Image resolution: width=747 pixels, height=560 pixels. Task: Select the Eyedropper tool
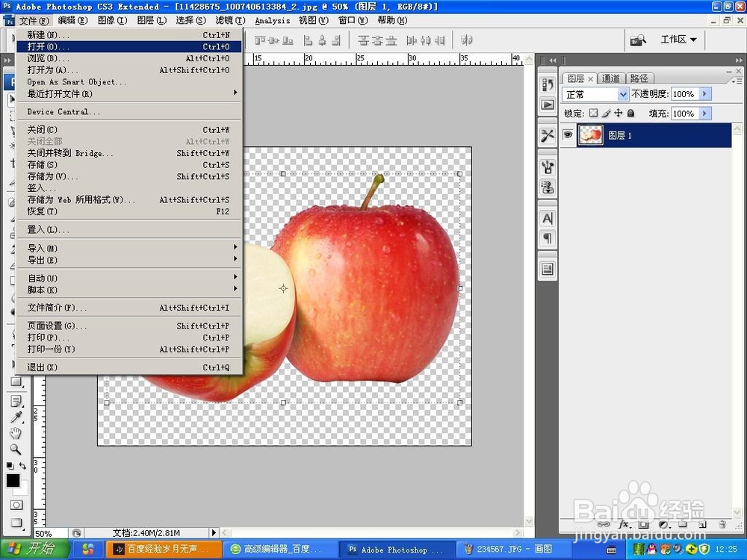pyautogui.click(x=16, y=417)
